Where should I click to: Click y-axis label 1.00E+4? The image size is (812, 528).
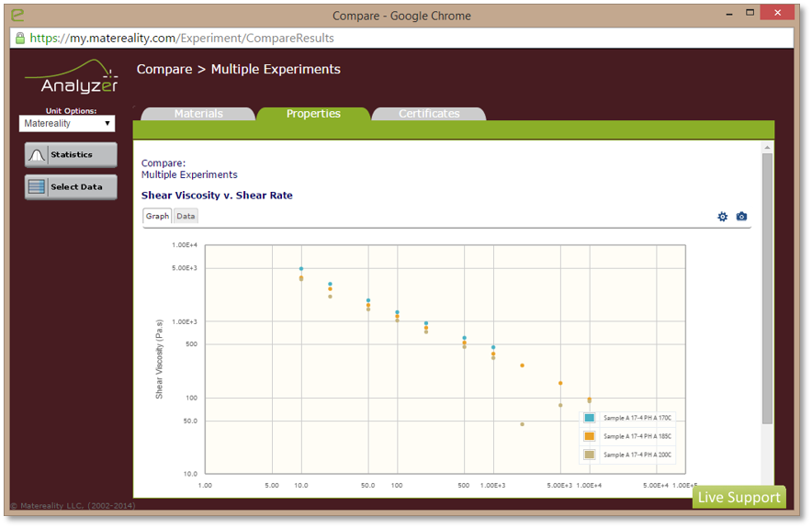(185, 245)
